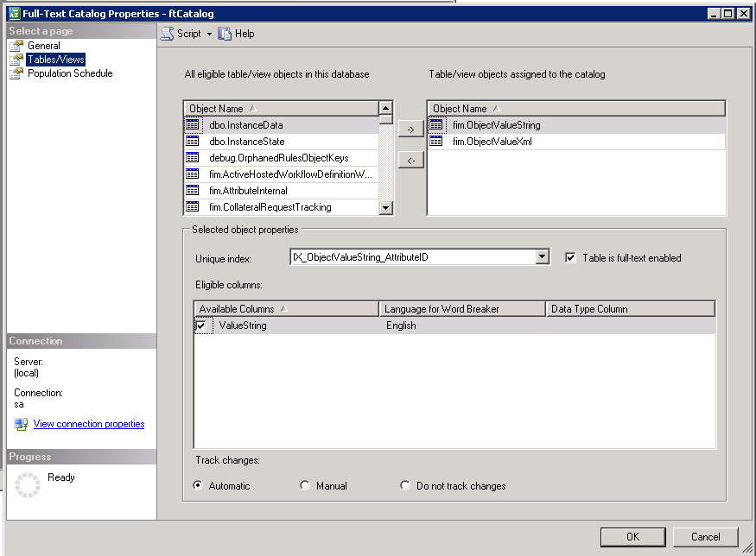Click the Help book icon
The height and width of the screenshot is (556, 756).
225,34
